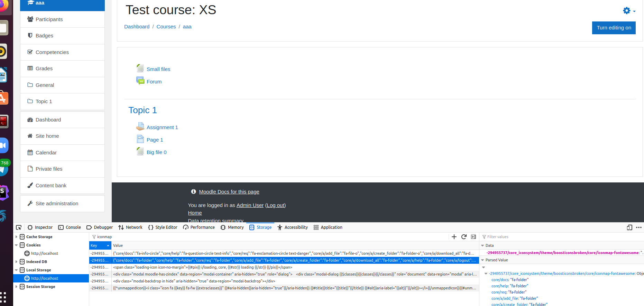Open the Assignment 1 link
This screenshot has height=306, width=644.
click(x=162, y=127)
